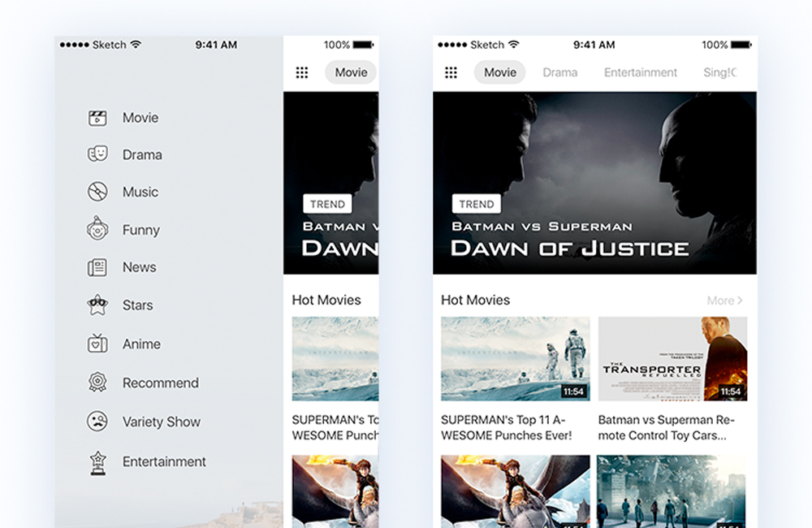Screen dimensions: 812x528
Task: Tap the Movie clapperboard icon in sidebar
Action: point(97,118)
